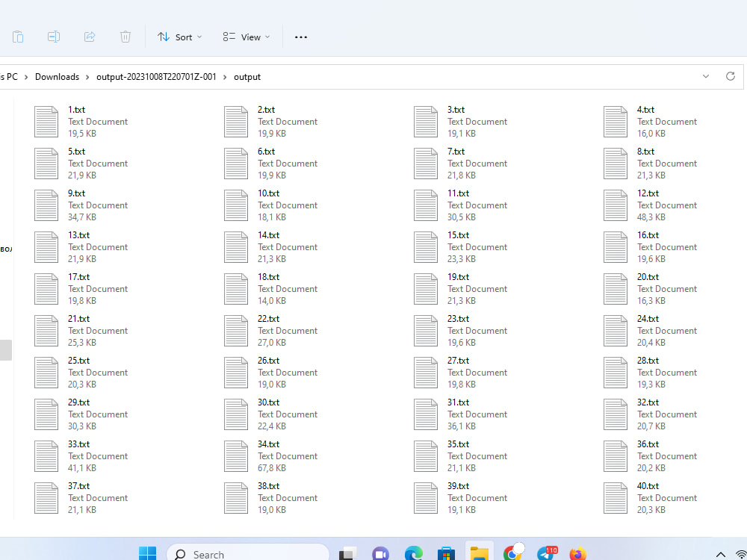Click the file name 11.txt

pyautogui.click(x=458, y=193)
